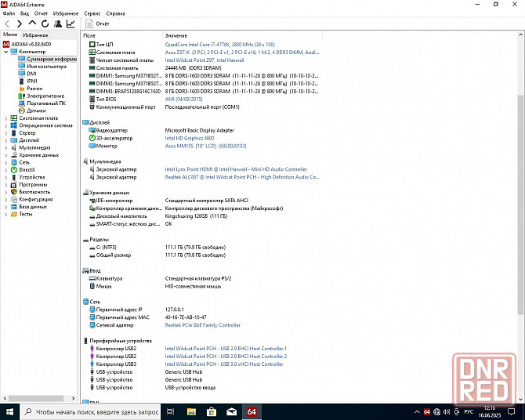Expand the DirectX tree node

pos(5,170)
